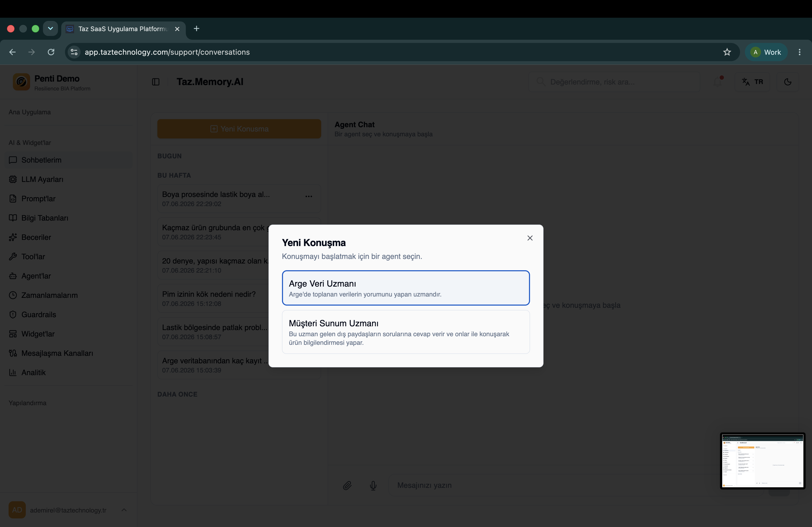Open options for Boya prosesinde conversation
The height and width of the screenshot is (527, 812).
pyautogui.click(x=309, y=196)
